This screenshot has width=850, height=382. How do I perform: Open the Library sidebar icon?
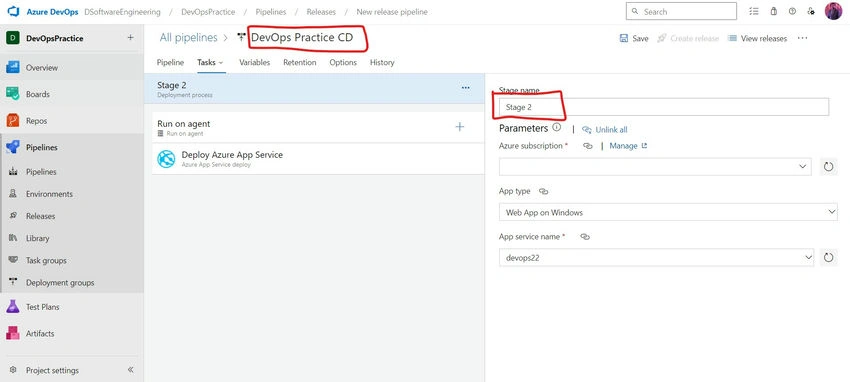tap(14, 238)
